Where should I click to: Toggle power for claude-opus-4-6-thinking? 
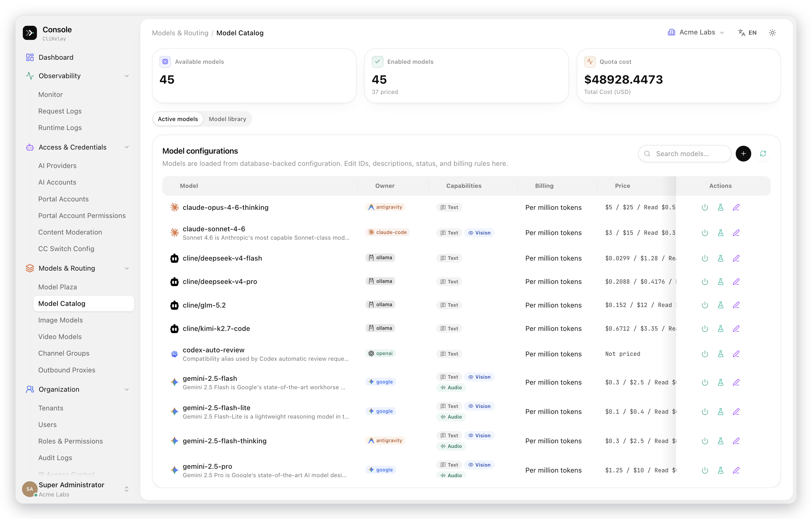pyautogui.click(x=705, y=207)
